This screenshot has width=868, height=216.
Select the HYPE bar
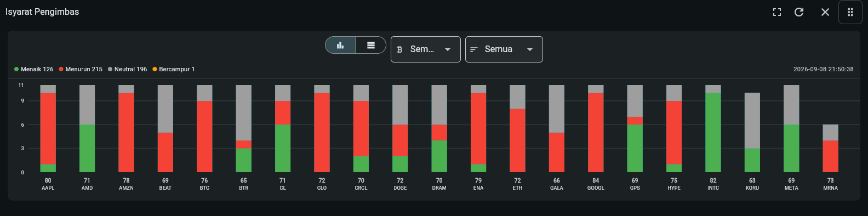(x=674, y=128)
